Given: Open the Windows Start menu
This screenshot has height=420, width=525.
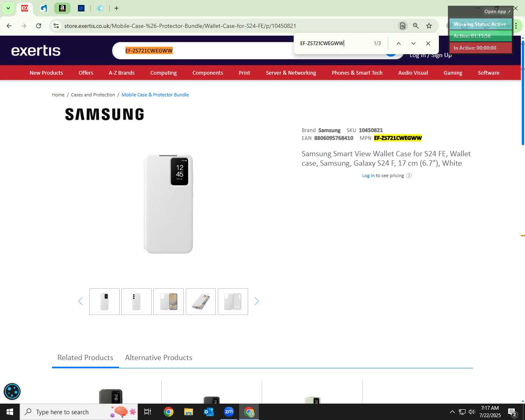Looking at the screenshot, I should click(x=10, y=412).
